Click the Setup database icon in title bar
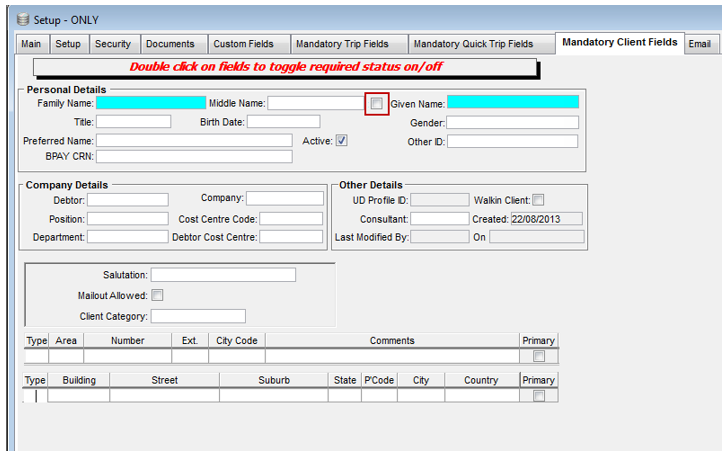This screenshot has width=724, height=459. 23,19
